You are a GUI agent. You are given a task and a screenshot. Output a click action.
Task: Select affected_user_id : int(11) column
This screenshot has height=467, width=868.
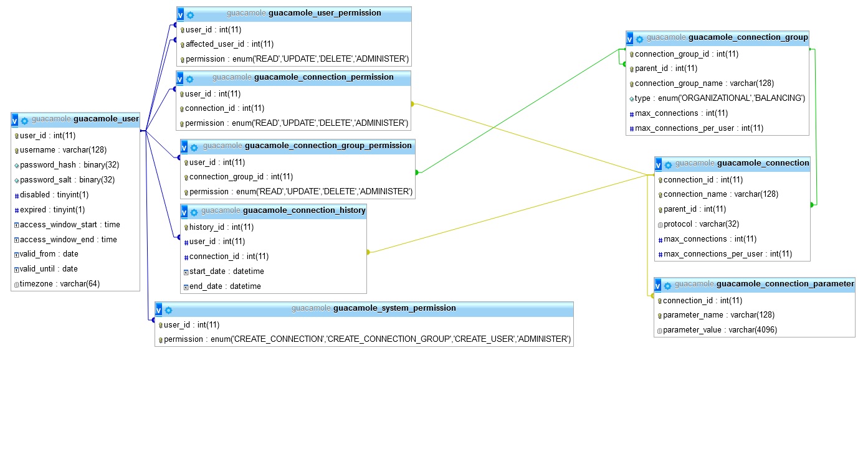(294, 44)
